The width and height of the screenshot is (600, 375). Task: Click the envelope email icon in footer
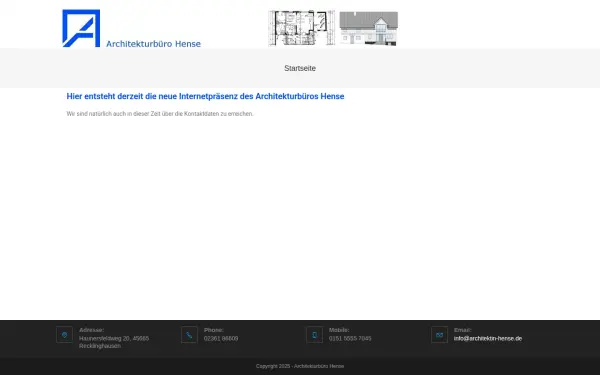tap(439, 335)
